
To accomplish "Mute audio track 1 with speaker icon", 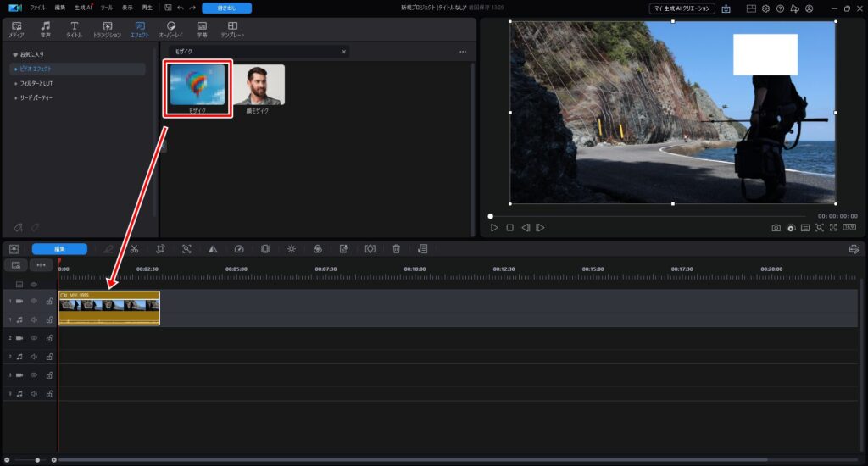I will coord(35,319).
